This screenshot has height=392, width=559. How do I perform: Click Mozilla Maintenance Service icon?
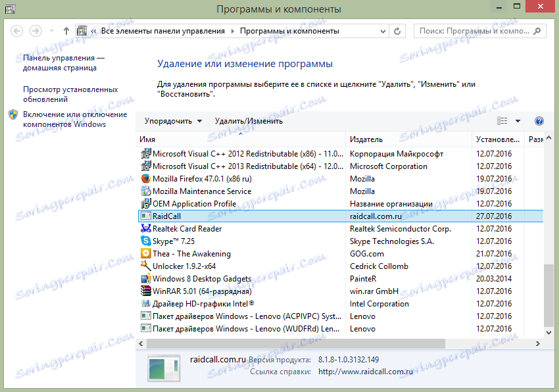(x=146, y=191)
